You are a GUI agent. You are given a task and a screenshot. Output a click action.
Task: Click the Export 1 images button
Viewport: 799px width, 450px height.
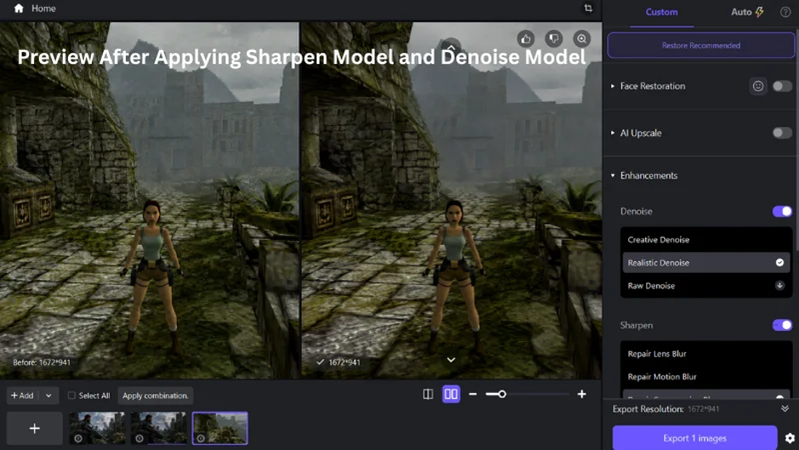(x=695, y=438)
